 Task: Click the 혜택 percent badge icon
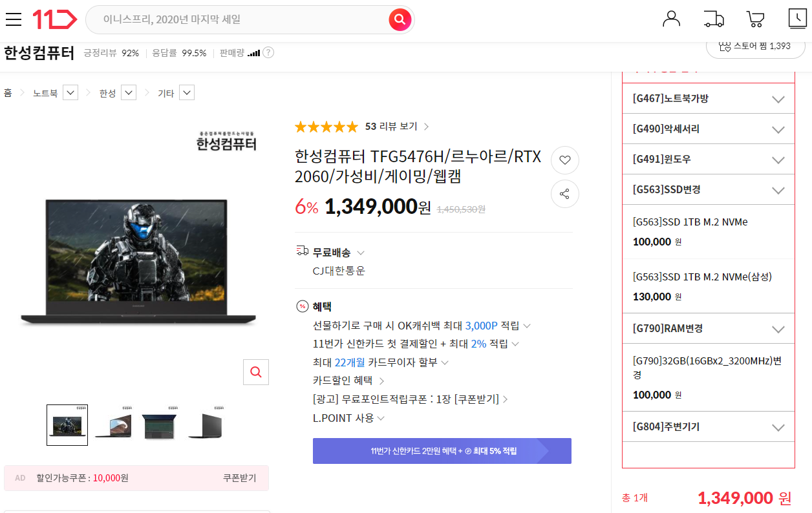tap(302, 306)
